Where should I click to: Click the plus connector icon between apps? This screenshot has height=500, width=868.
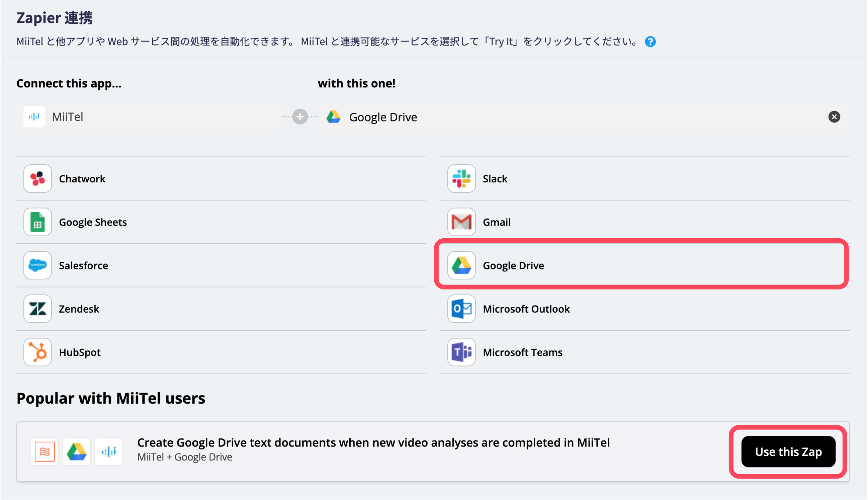tap(300, 117)
